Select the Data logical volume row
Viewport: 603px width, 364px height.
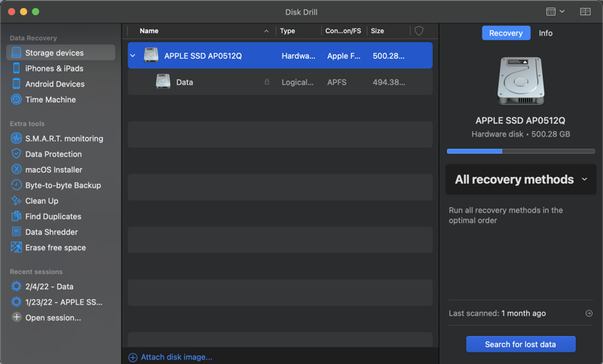(x=280, y=82)
